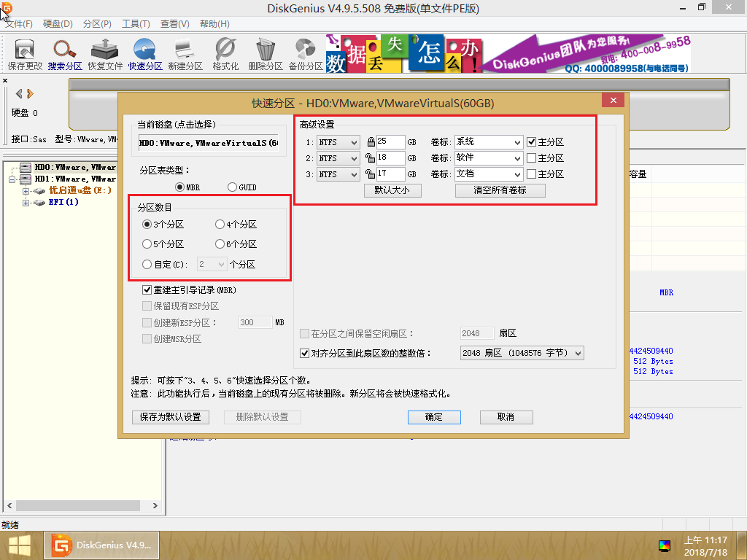Image resolution: width=747 pixels, height=560 pixels.
Task: Click the Quick Partition (快速分区) toolbar icon
Action: [145, 54]
